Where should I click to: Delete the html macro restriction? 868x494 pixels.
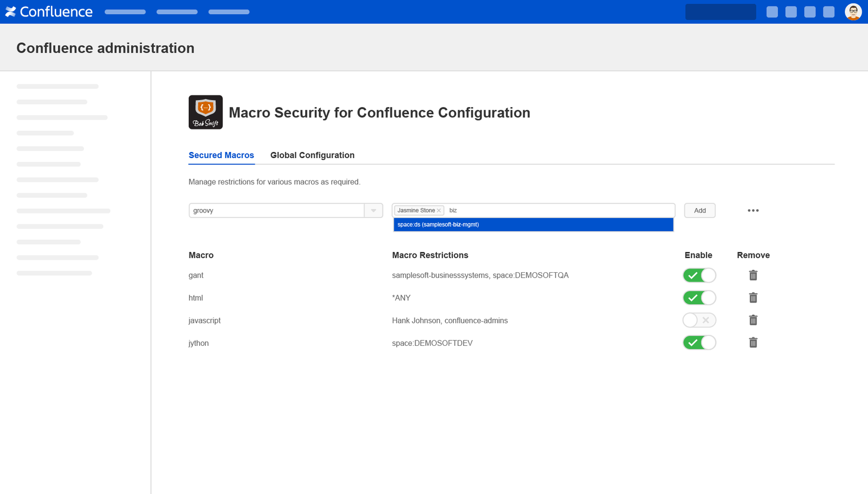point(753,297)
